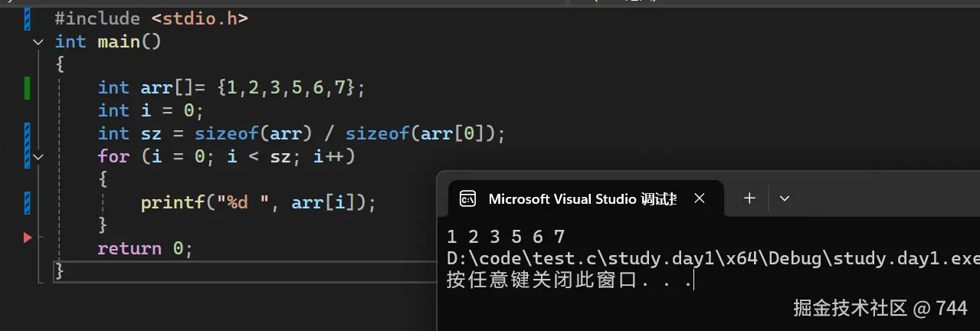Screen dimensions: 980x331
Task: Open a new terminal tab with the plus button
Action: coord(749,198)
